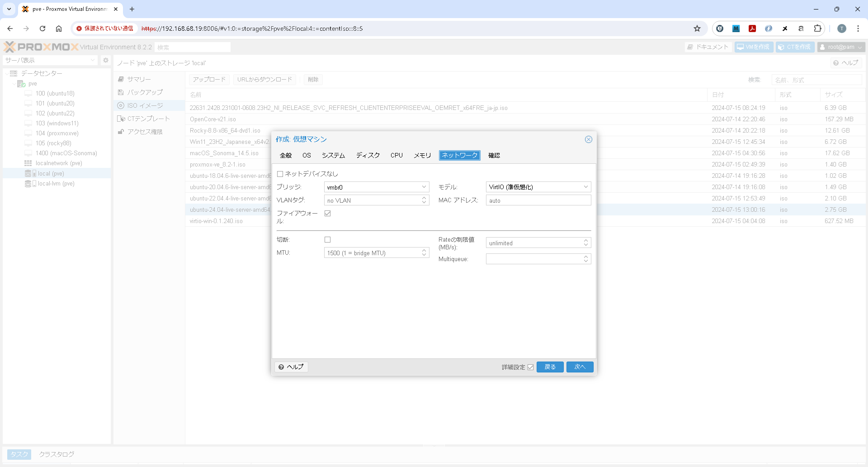Toggle the Advanced settings checkbox
The image size is (868, 467).
coord(531,367)
